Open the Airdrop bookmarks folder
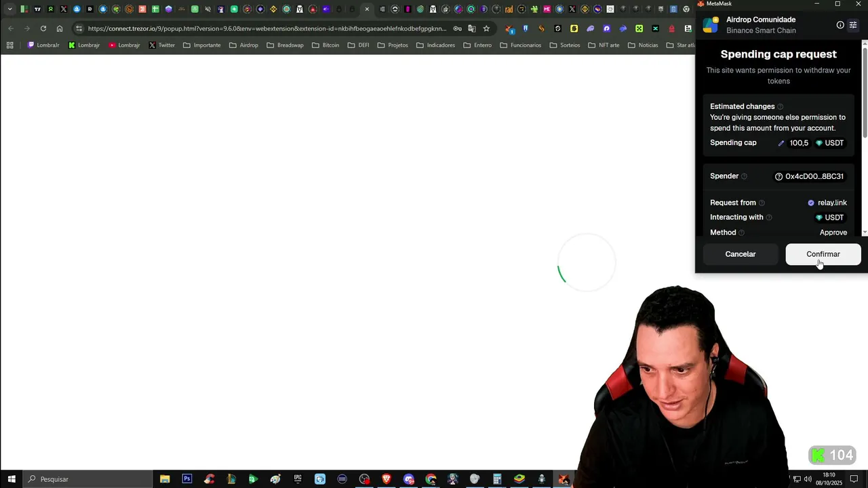 point(243,45)
